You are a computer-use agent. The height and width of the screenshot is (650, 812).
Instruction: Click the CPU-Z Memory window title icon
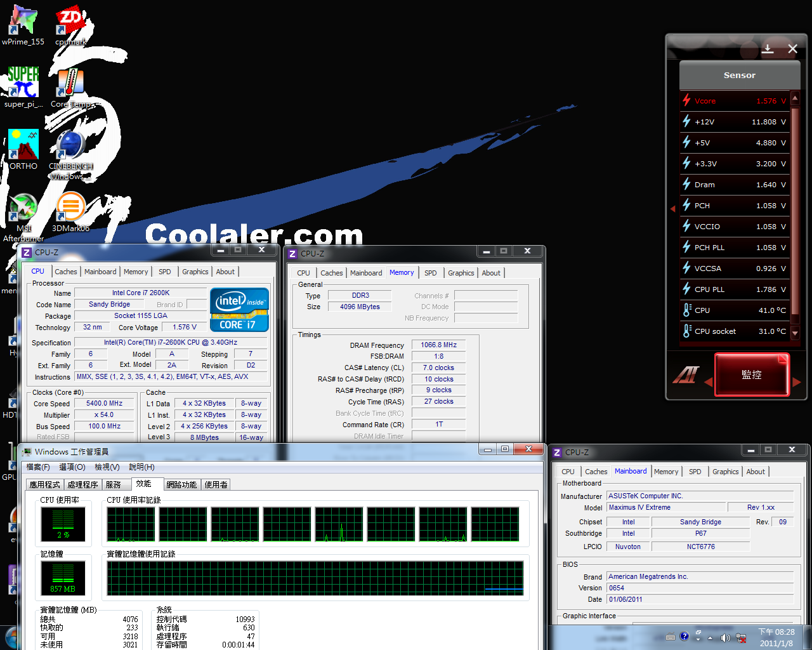point(292,253)
